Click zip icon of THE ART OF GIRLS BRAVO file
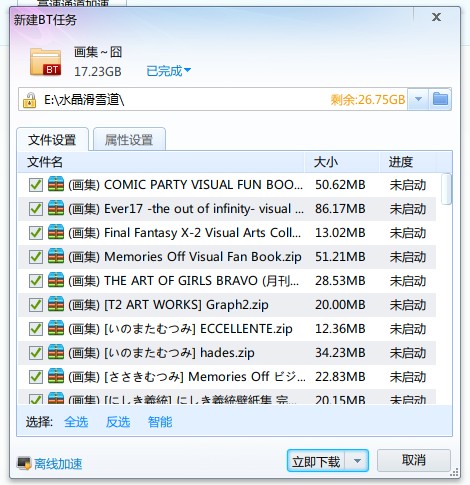This screenshot has width=470, height=485. coord(56,280)
